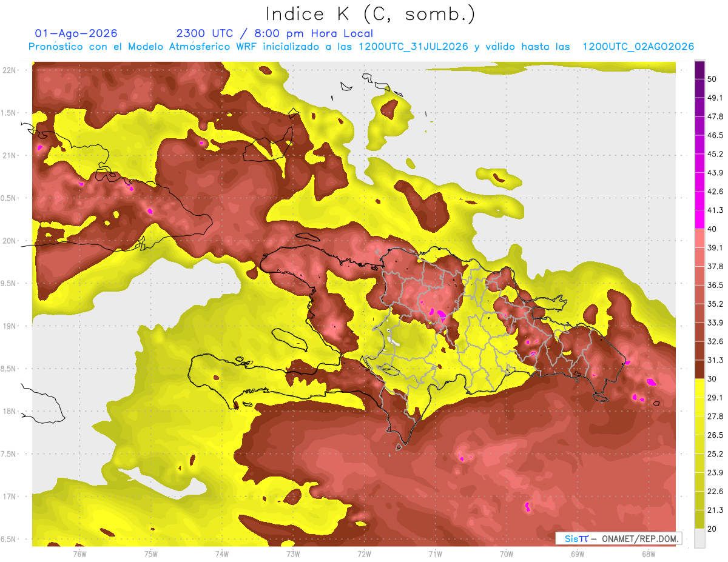Pick the gray swatch below the 20 label
This screenshot has height=562, width=728.
click(x=699, y=538)
